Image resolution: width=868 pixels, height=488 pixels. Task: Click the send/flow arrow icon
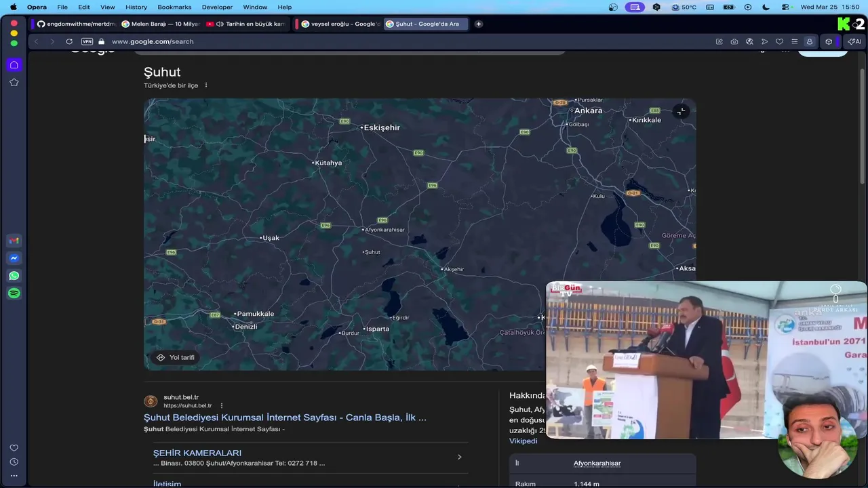[764, 41]
